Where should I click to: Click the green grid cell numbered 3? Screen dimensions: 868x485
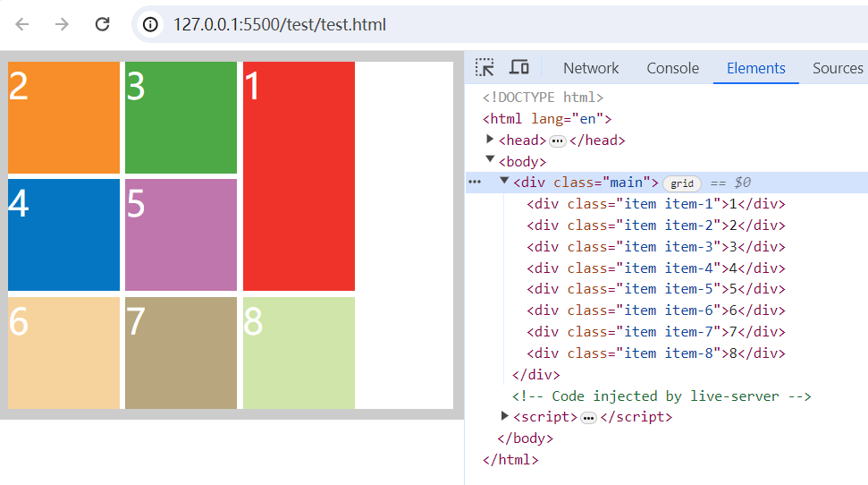(181, 117)
